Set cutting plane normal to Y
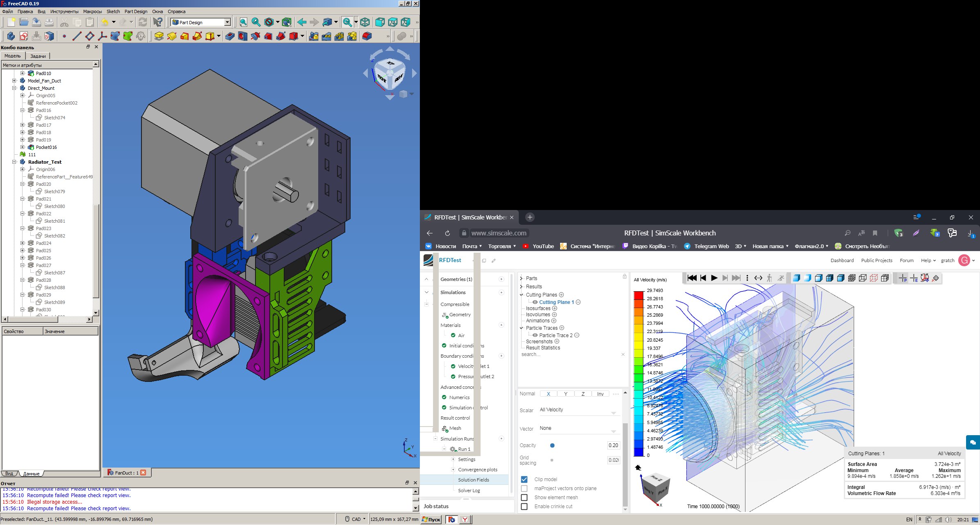 point(565,394)
